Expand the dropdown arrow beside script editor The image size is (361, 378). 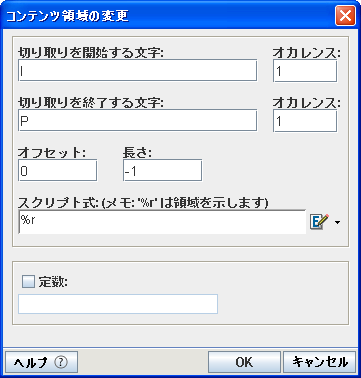pos(337,222)
